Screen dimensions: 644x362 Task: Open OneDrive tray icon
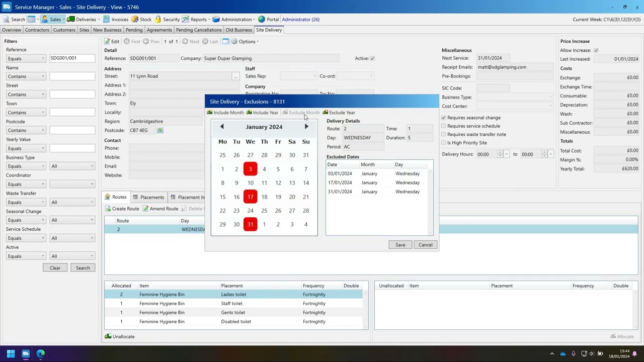coord(562,354)
